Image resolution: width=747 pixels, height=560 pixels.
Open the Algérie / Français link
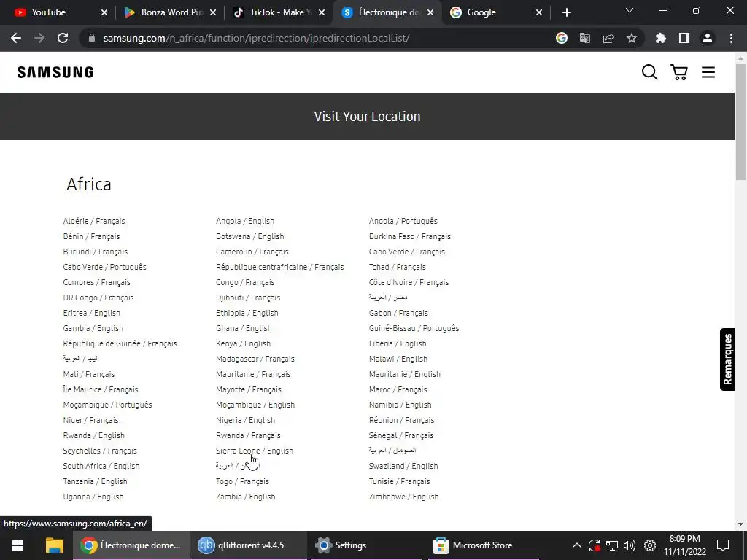(x=94, y=221)
